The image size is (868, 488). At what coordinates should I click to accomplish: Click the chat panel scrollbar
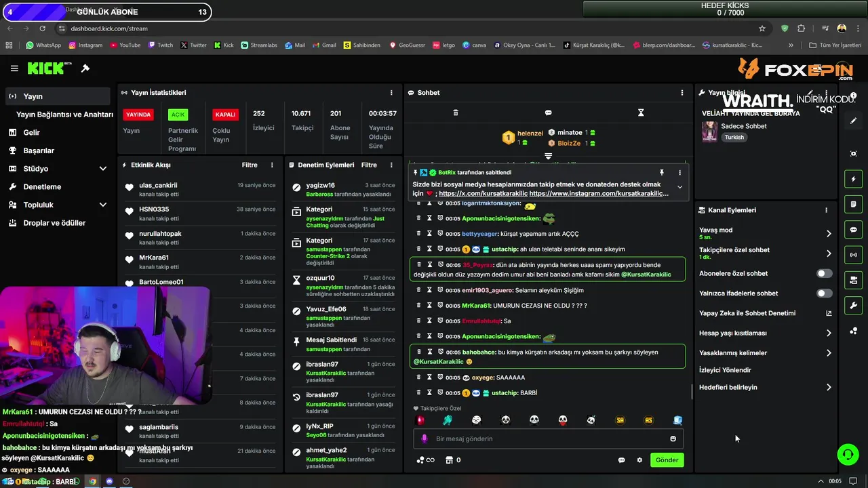pos(691,392)
